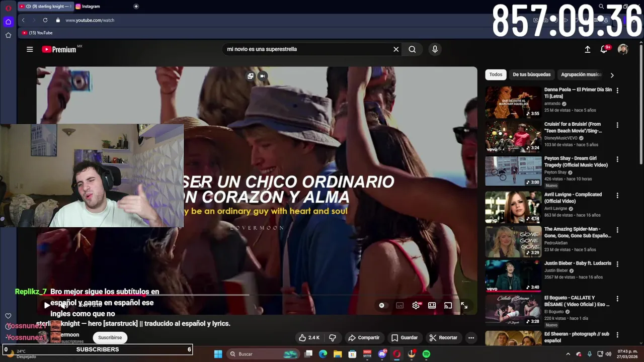The width and height of the screenshot is (644, 362).
Task: Open Opera sidebar home icon
Action: (x=8, y=22)
